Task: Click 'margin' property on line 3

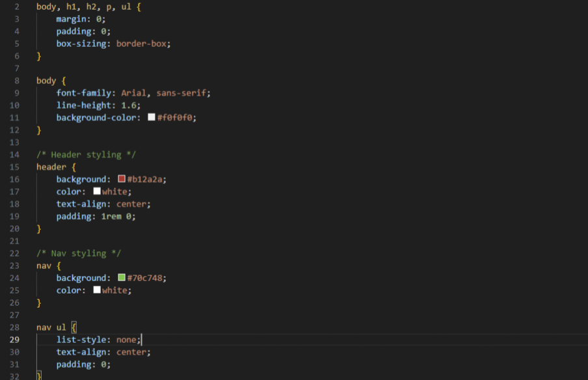Action: [72, 19]
